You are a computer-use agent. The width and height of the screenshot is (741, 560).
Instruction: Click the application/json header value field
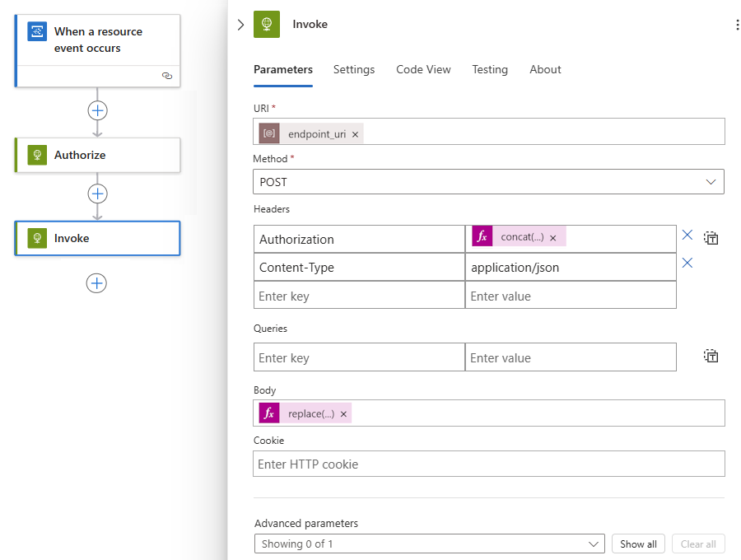[x=571, y=267]
